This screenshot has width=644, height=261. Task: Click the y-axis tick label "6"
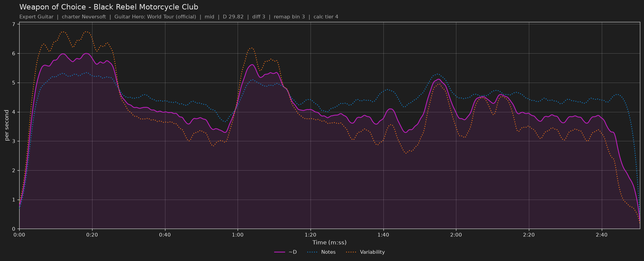click(x=14, y=54)
